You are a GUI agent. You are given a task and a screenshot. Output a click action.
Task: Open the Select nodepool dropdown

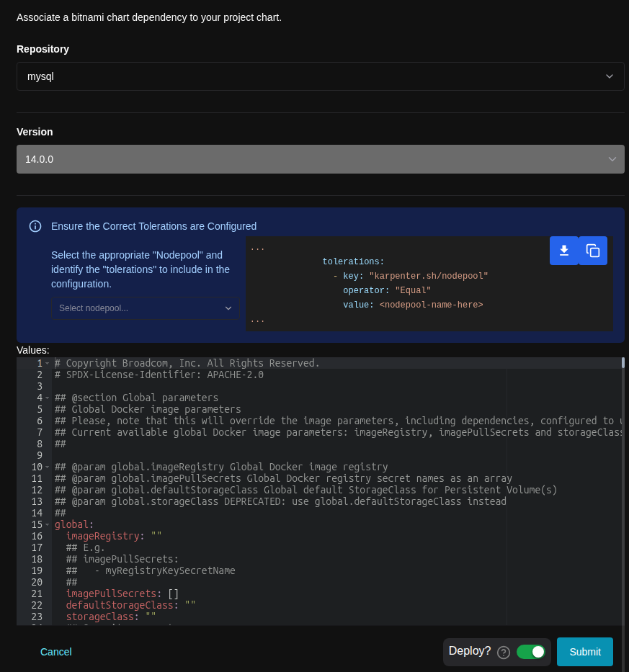(x=146, y=308)
